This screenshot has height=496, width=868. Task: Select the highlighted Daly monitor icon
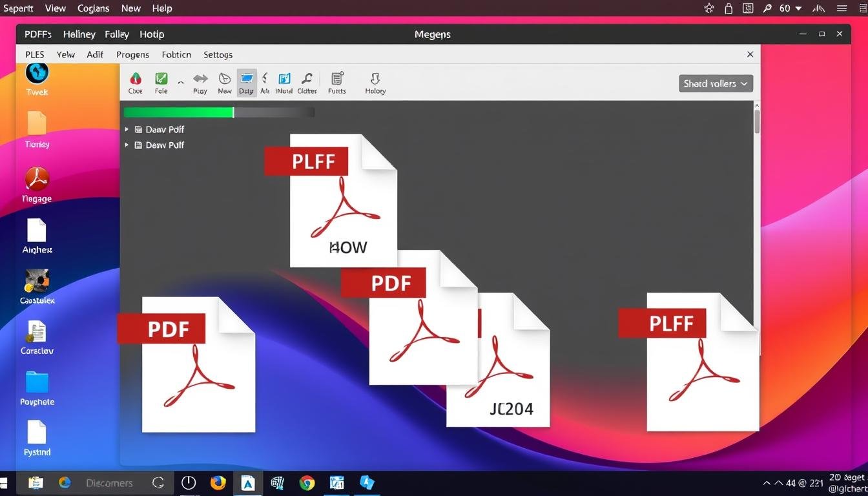[247, 83]
